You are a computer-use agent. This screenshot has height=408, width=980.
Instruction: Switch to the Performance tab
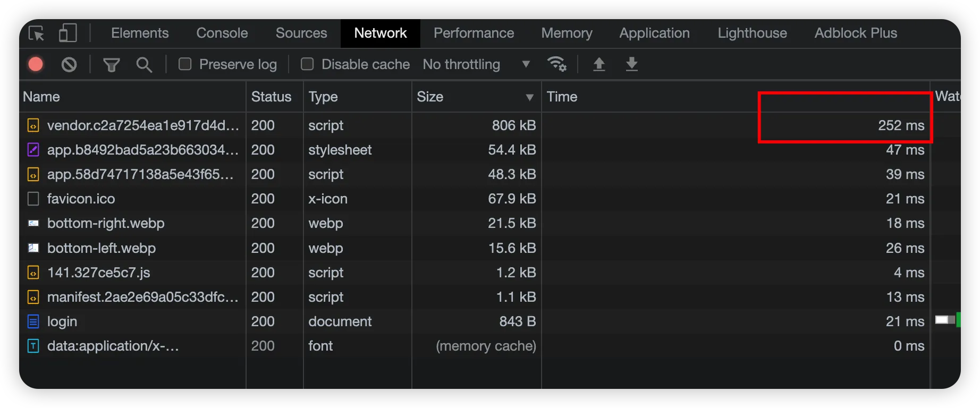474,33
